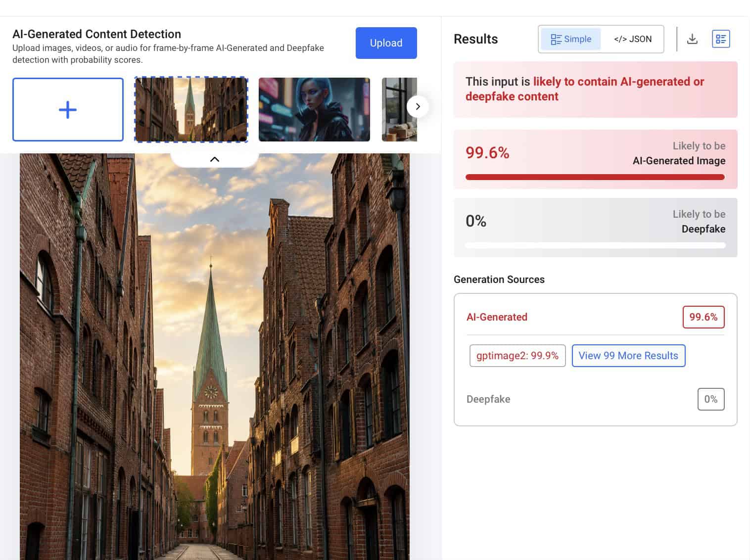
Task: Add a new file with the plus tile
Action: click(68, 109)
